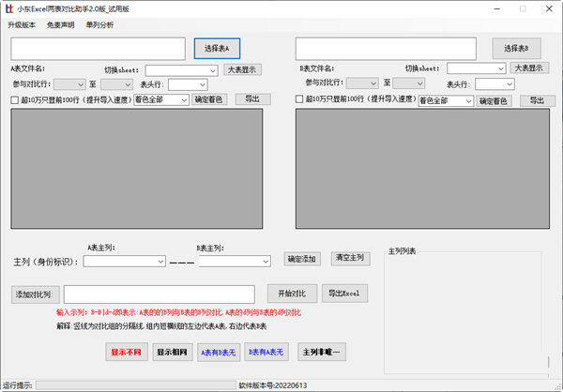The width and height of the screenshot is (563, 392).
Task: Open table A 着色全部 dropdown
Action: (161, 99)
